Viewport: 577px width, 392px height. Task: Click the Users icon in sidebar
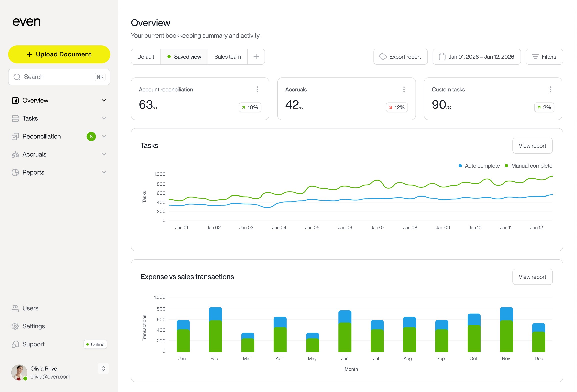point(15,308)
